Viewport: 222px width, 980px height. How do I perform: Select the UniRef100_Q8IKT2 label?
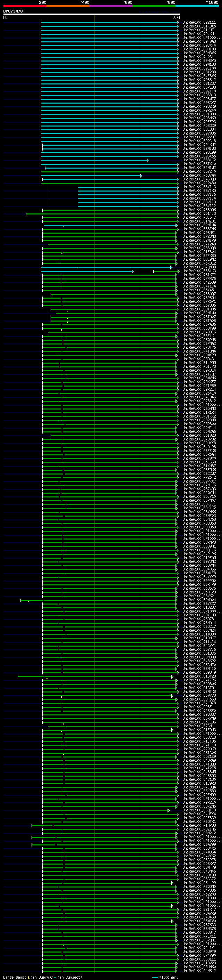pos(199,275)
